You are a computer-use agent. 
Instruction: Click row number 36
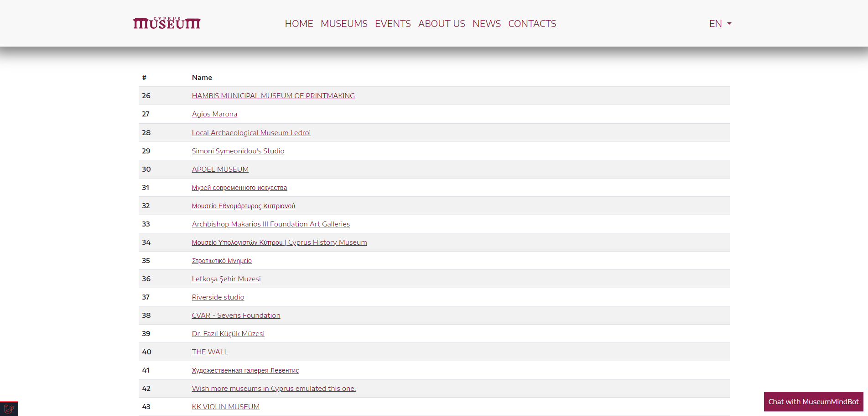[x=146, y=279]
